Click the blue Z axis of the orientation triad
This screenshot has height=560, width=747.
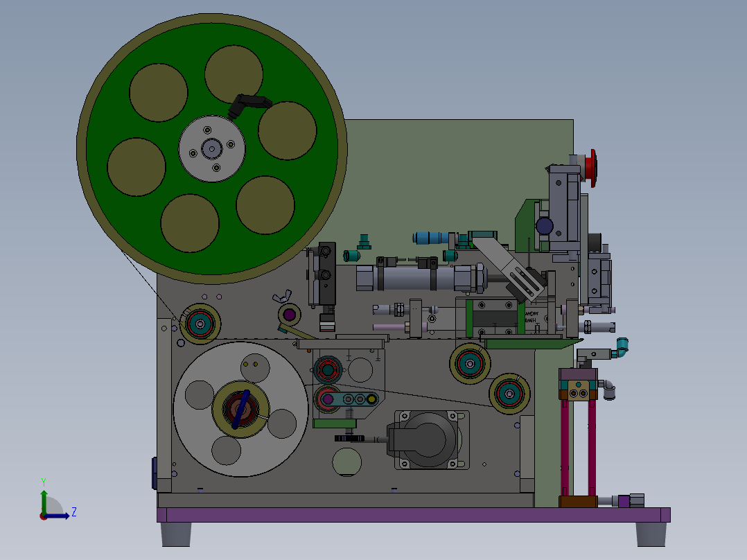pyautogui.click(x=57, y=516)
